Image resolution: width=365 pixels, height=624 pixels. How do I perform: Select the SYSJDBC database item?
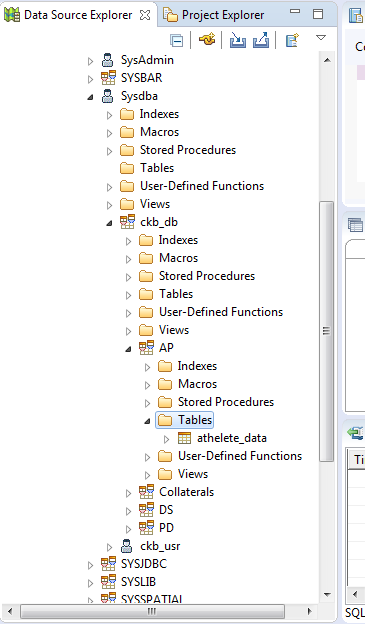[144, 564]
